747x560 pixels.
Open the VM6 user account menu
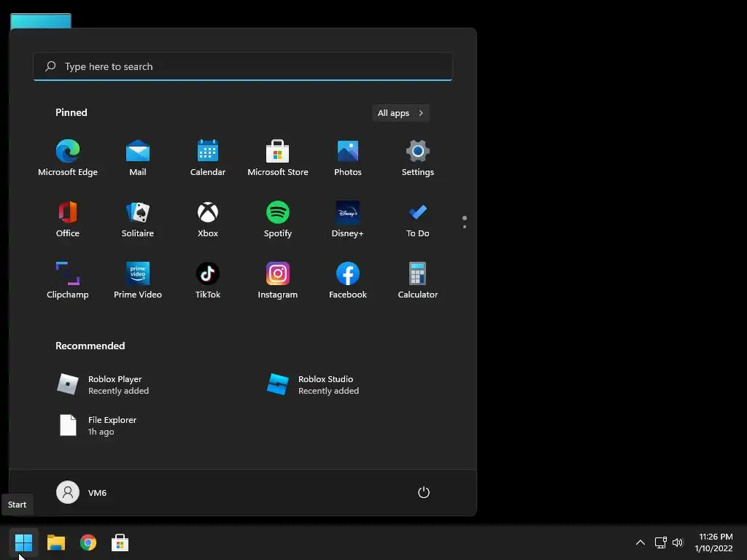[82, 492]
